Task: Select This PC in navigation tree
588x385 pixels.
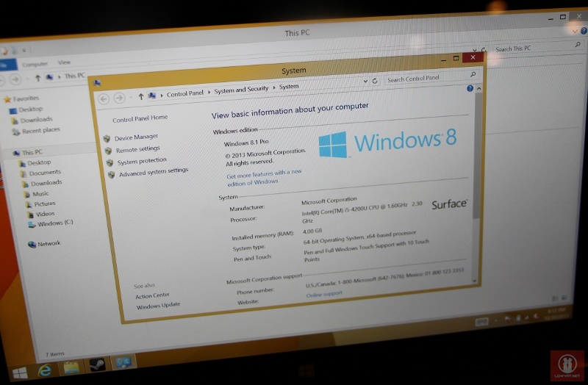Action: click(32, 152)
